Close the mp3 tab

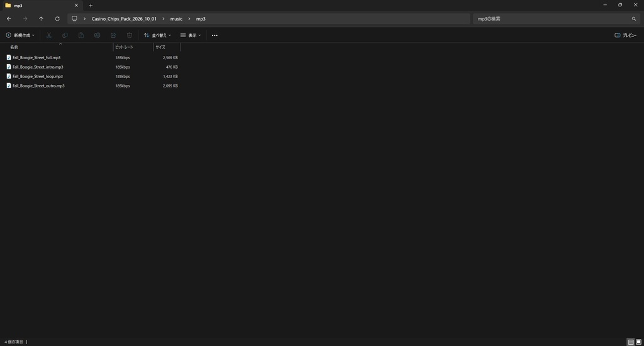click(x=76, y=5)
